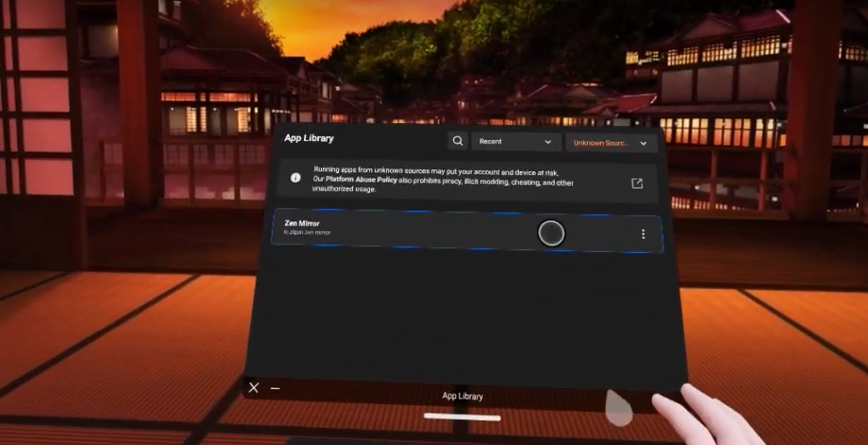
Task: Click the external link icon in the banner
Action: 637,184
